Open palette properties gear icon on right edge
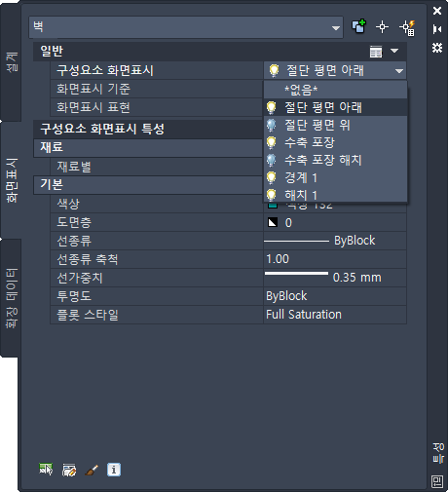Image resolution: width=448 pixels, height=492 pixels. [x=437, y=48]
